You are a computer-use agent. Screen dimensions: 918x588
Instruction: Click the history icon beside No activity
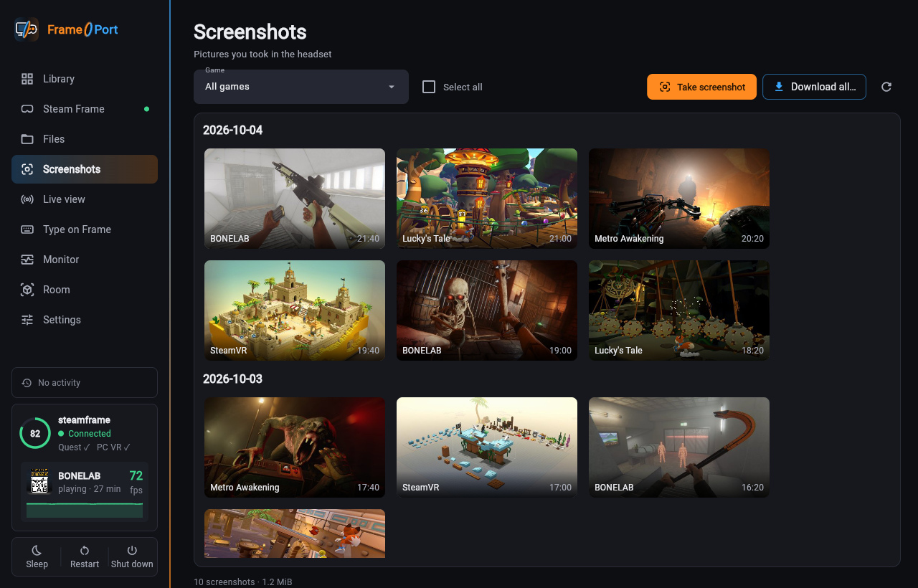[x=27, y=383]
